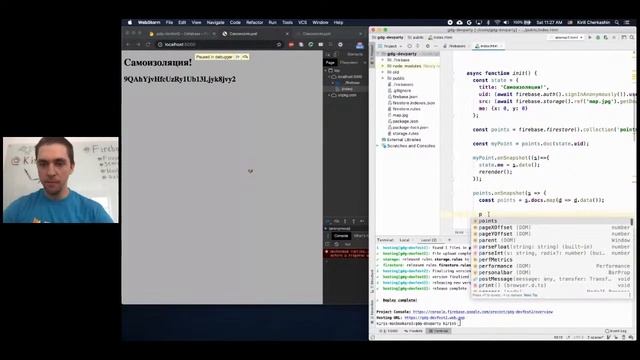
Task: Open the VCS menu
Action: 302,22
